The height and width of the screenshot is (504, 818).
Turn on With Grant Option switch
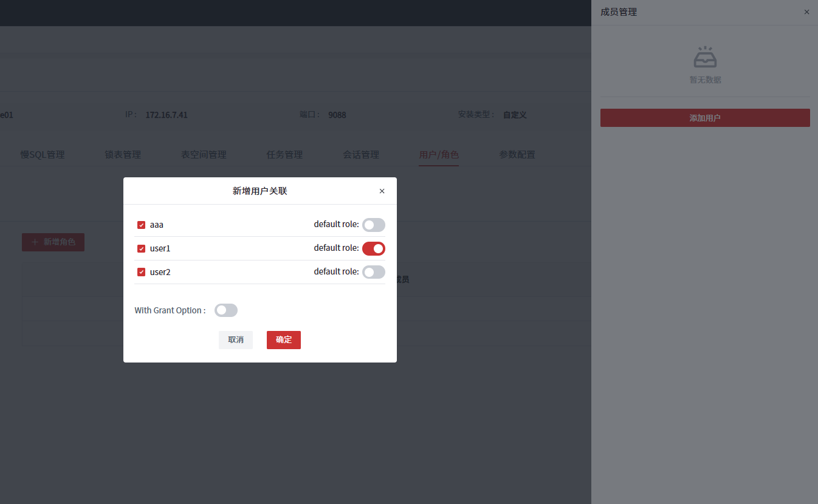coord(225,310)
